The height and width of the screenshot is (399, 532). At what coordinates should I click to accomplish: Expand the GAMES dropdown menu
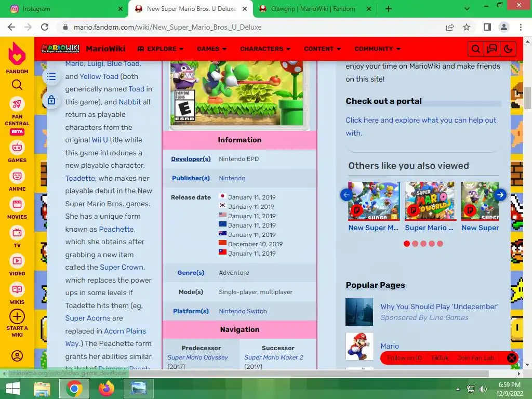pos(212,49)
